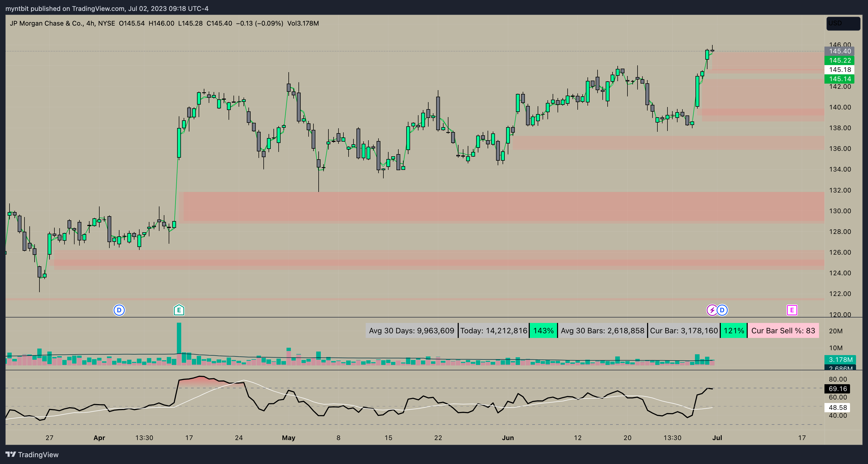The height and width of the screenshot is (464, 868).
Task: Click the blue dividend marker near April
Action: click(119, 310)
